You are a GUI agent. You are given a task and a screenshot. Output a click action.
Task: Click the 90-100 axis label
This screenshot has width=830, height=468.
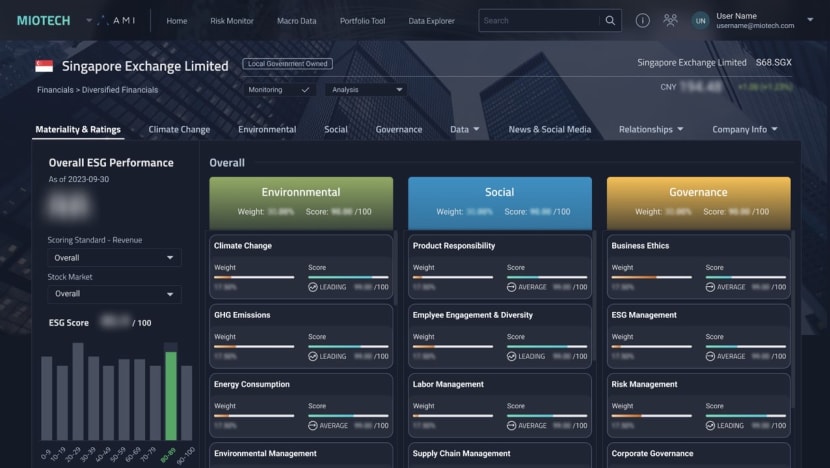186,456
